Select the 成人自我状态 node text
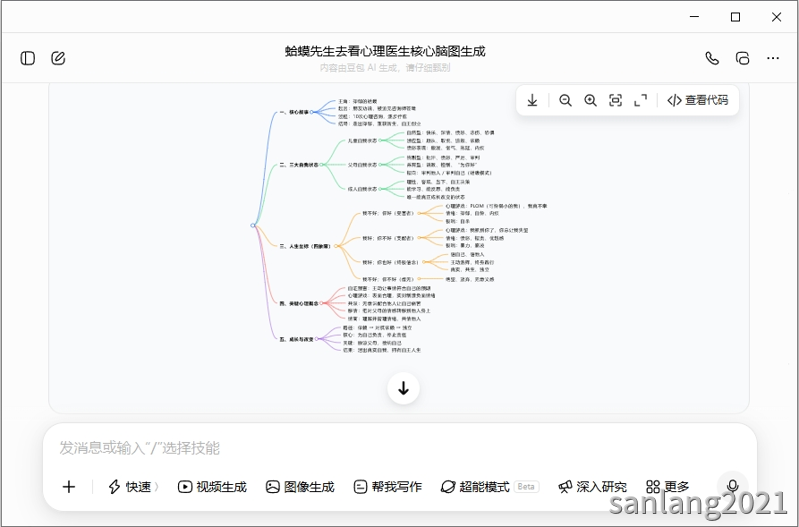The height and width of the screenshot is (527, 799). pos(362,189)
